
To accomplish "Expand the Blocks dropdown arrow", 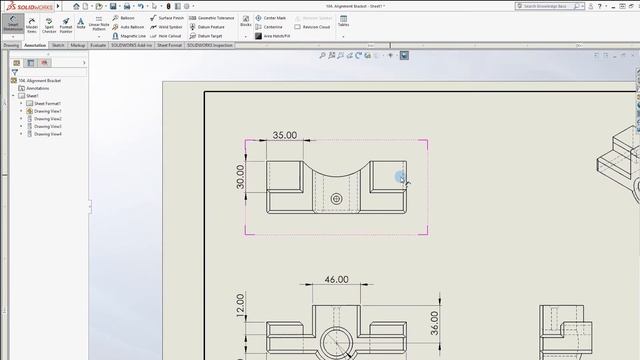I will point(246,37).
